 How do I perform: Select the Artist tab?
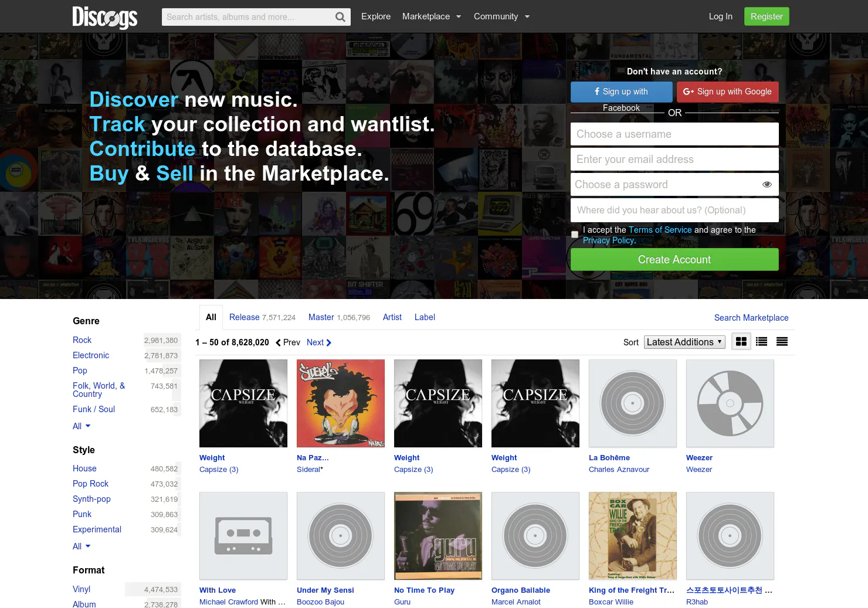click(x=392, y=317)
